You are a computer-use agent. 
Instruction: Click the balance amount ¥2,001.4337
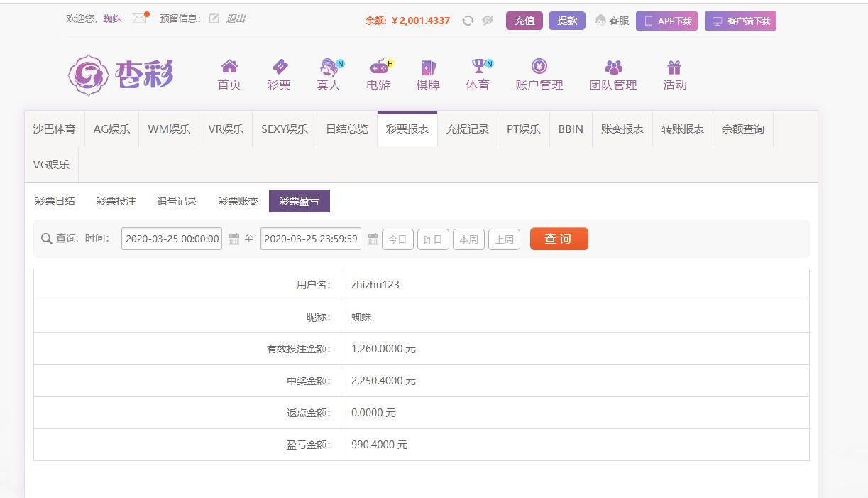[x=420, y=21]
